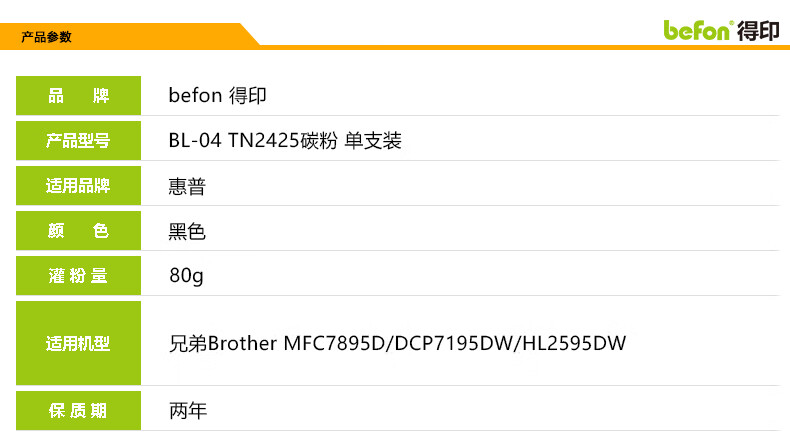Screen dimensions: 790x444
Task: Click the brand value befon 得印
Action: coord(217,96)
